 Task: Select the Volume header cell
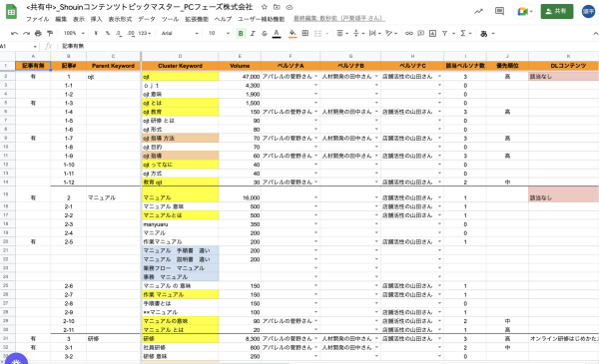click(240, 66)
